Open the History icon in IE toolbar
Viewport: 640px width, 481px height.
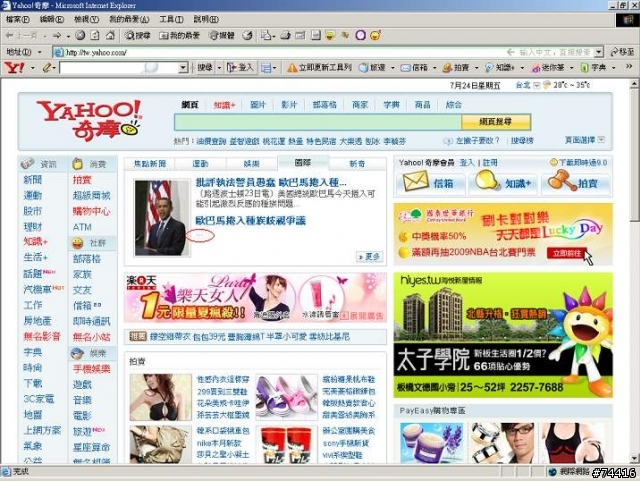click(x=247, y=36)
